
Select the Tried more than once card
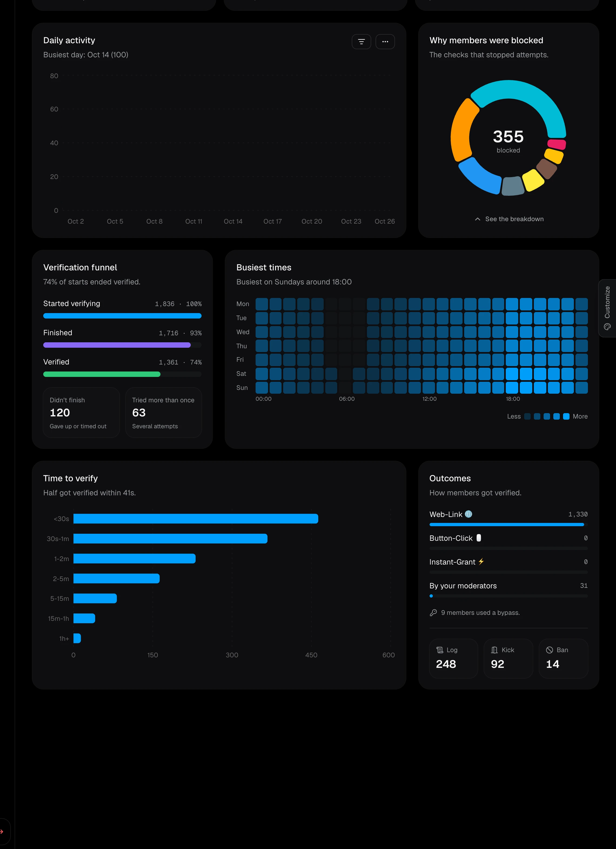163,413
